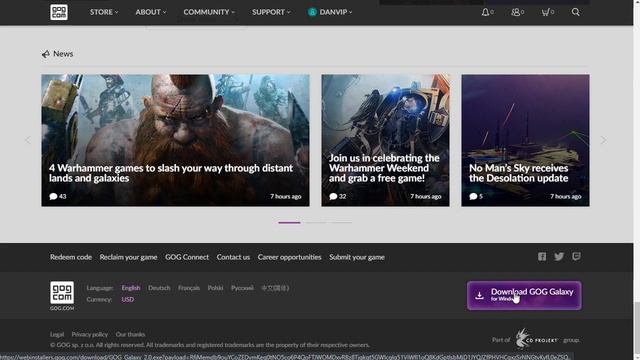Viewport: 640px width, 360px height.
Task: Click the News megaphone icon
Action: [45, 54]
